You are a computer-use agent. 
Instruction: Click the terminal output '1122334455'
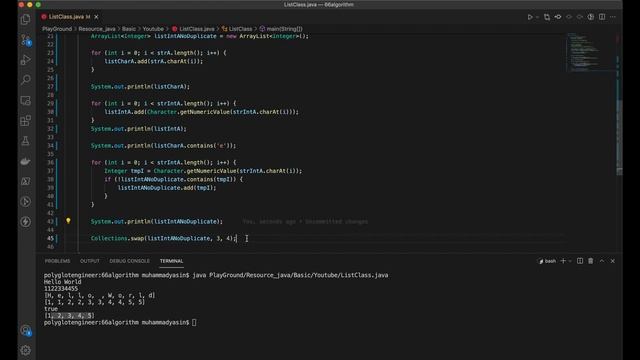[x=61, y=289]
